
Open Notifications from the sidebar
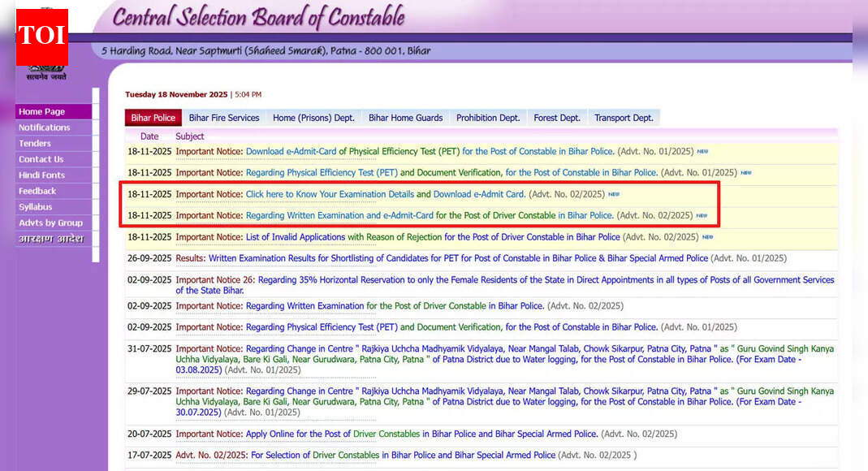44,127
